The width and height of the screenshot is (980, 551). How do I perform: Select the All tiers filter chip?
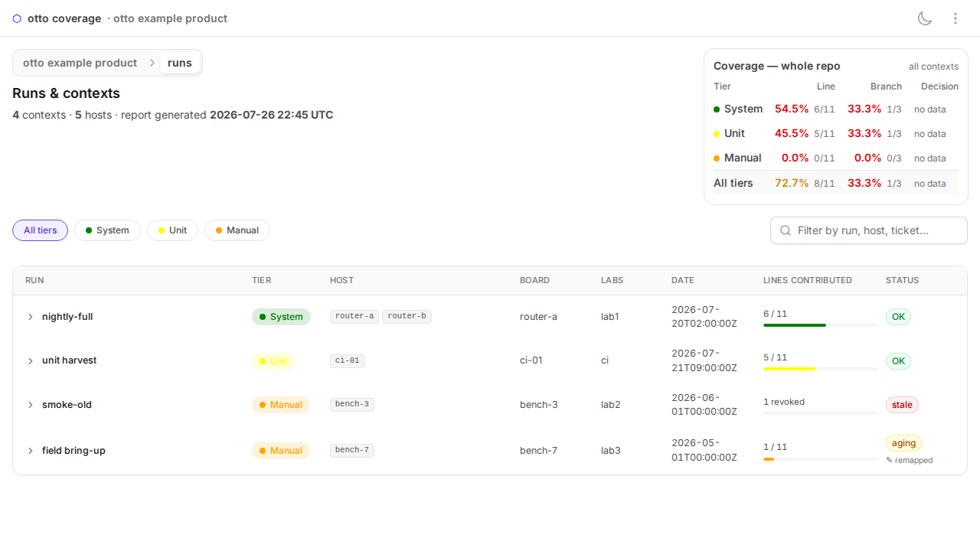(40, 230)
